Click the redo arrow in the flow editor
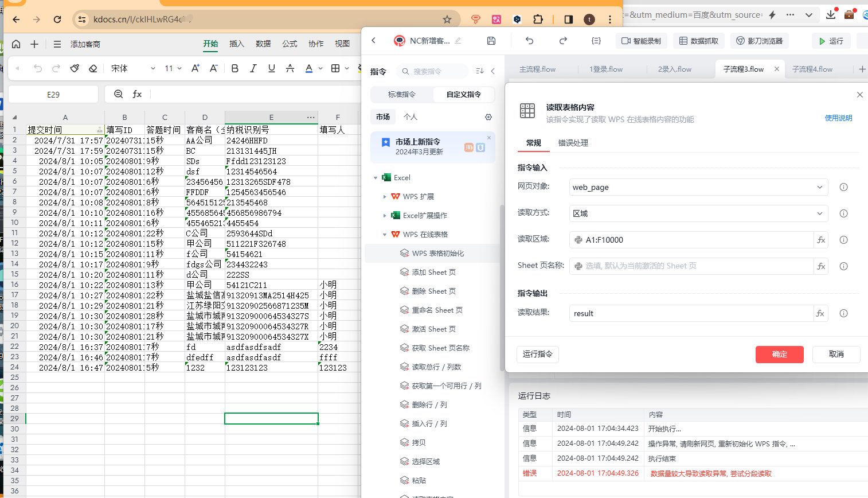The height and width of the screenshot is (498, 868). [x=563, y=41]
